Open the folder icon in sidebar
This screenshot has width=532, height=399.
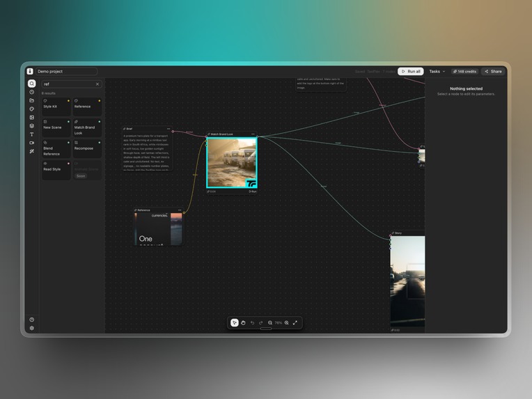(x=31, y=100)
